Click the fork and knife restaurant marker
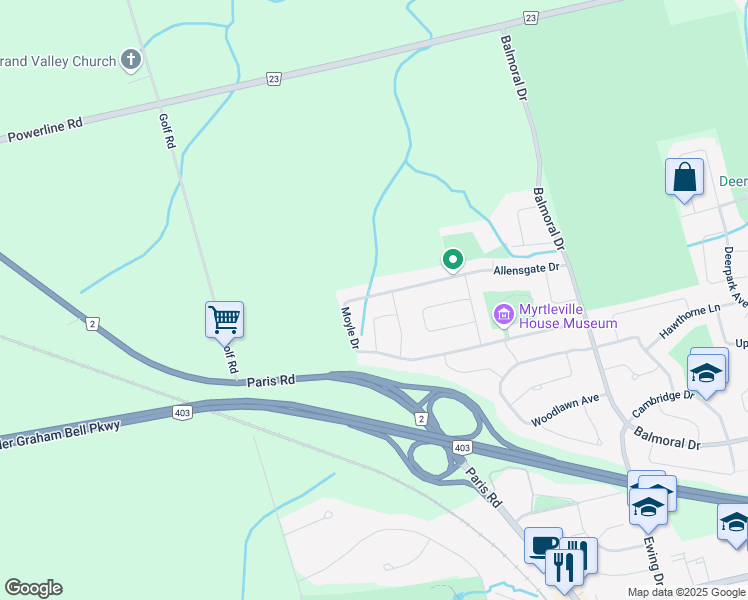Image resolution: width=748 pixels, height=600 pixels. tap(565, 568)
